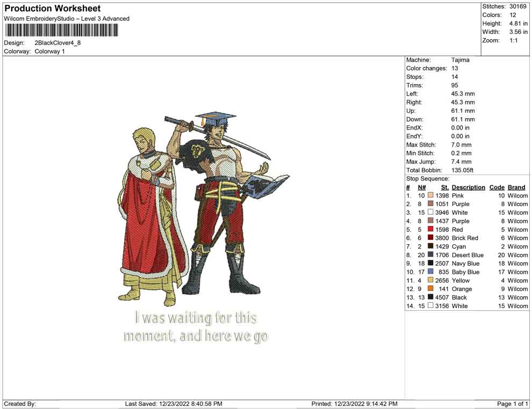Click the Machine value Tajima
The height and width of the screenshot is (409, 532).
click(x=461, y=60)
